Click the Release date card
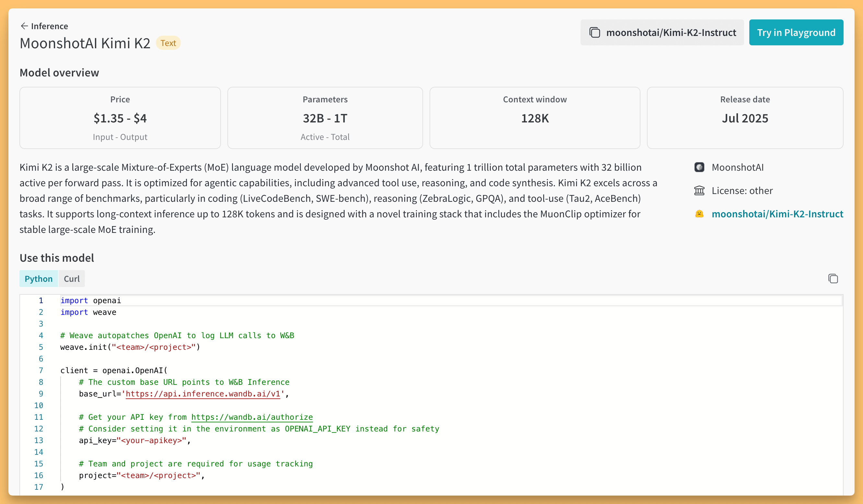Screen dimensions: 863x504 [x=744, y=118]
